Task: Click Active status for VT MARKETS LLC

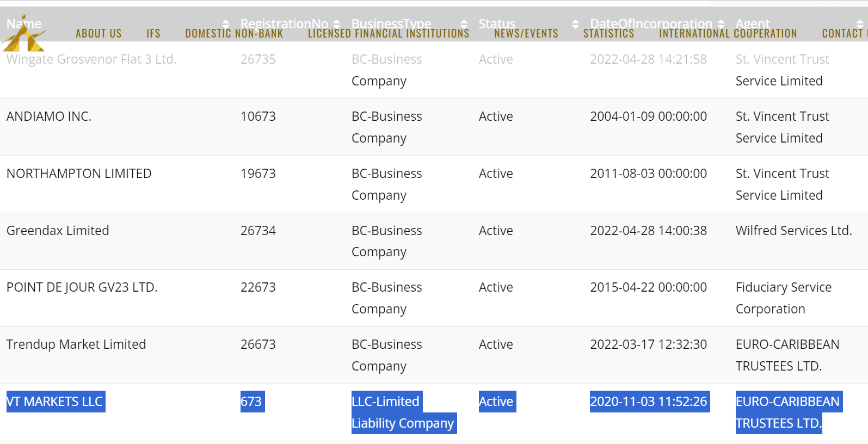Action: coord(497,402)
